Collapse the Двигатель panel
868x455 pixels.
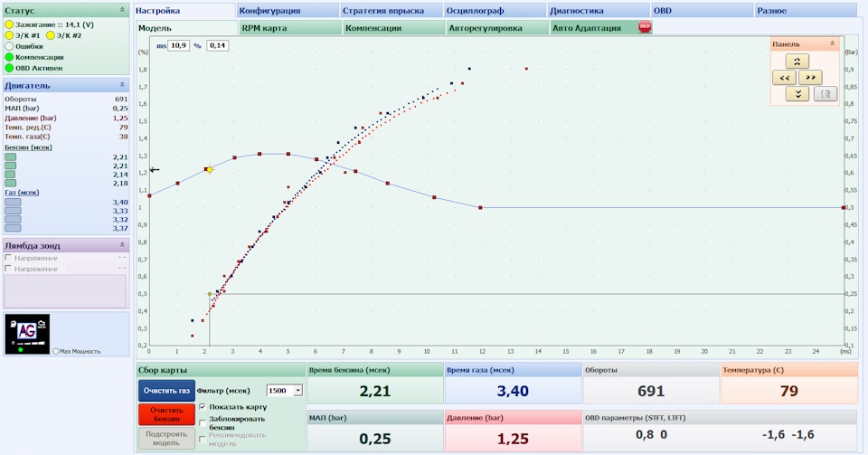122,85
